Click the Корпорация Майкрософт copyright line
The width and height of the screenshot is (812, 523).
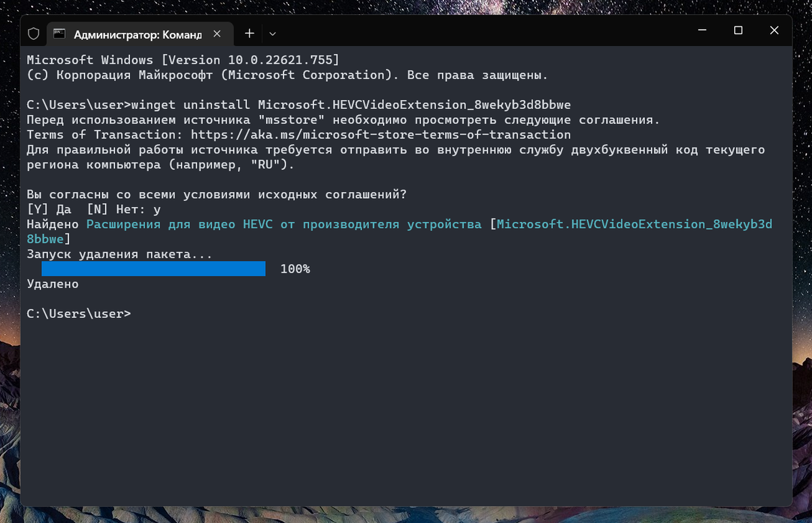point(287,75)
